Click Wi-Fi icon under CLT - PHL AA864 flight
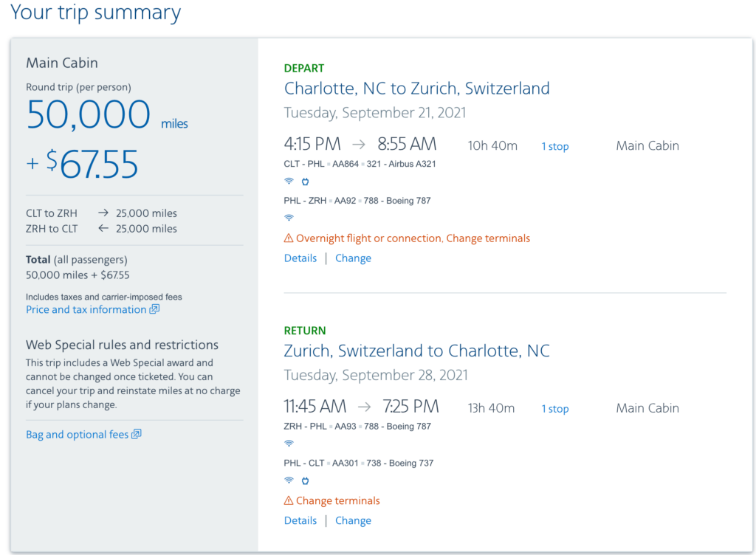The image size is (756, 555). pos(289,182)
